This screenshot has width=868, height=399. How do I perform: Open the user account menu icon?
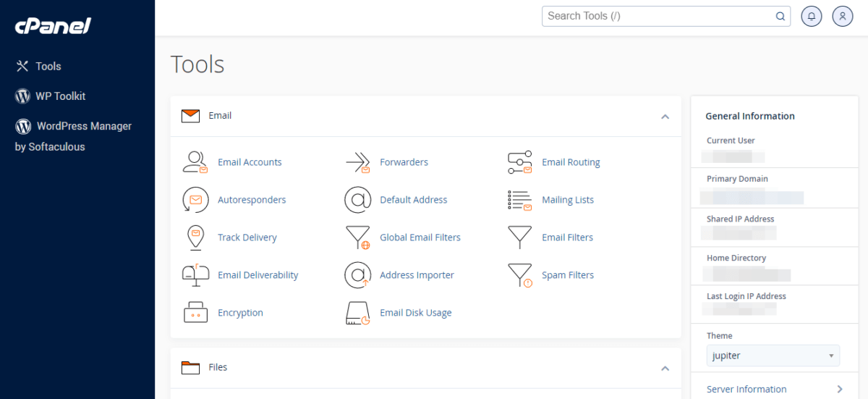843,16
